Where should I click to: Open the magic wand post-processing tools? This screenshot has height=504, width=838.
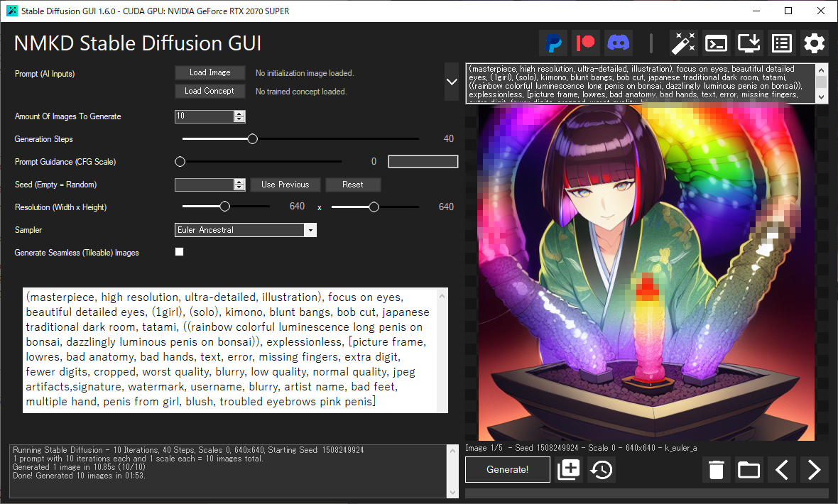pos(683,43)
